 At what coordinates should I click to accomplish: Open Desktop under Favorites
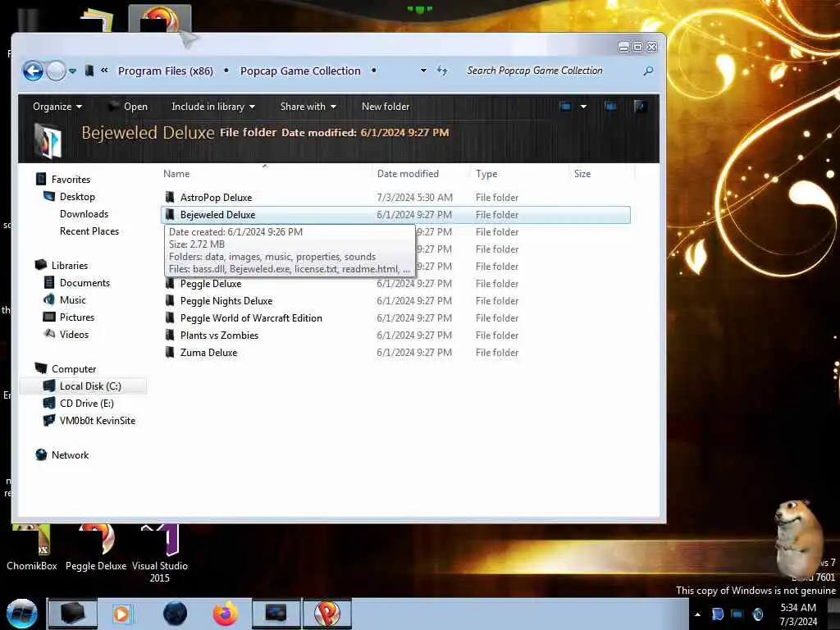pos(77,197)
